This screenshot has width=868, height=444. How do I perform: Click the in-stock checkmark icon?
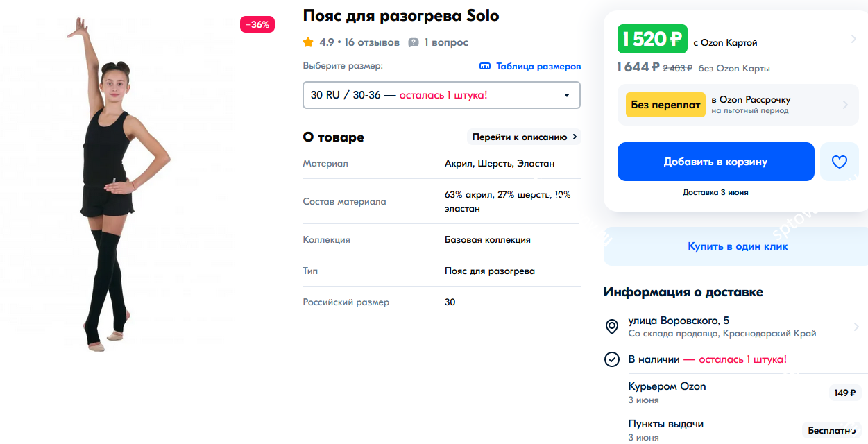612,359
